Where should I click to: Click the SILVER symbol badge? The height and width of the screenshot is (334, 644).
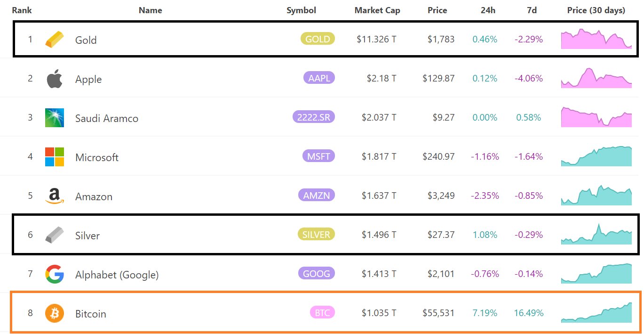click(x=316, y=234)
